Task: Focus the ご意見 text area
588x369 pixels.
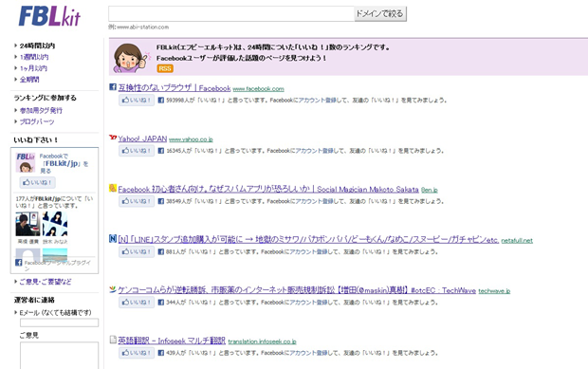Action: [59, 355]
